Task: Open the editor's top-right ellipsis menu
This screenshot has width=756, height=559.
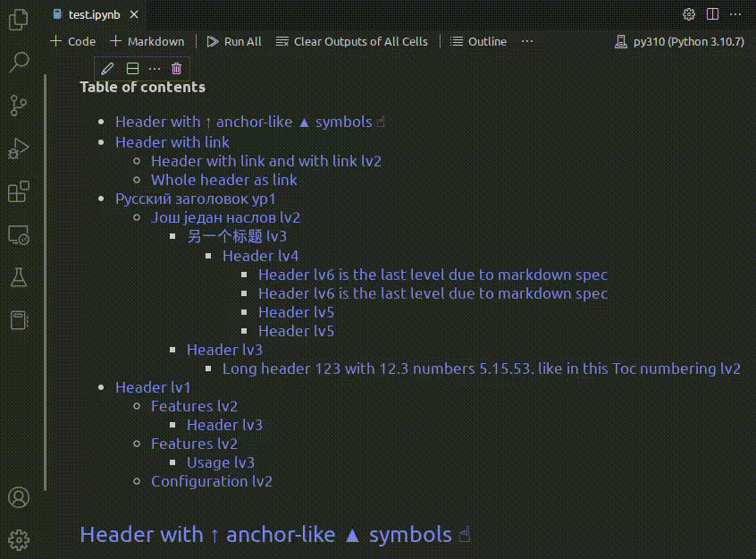Action: click(735, 14)
